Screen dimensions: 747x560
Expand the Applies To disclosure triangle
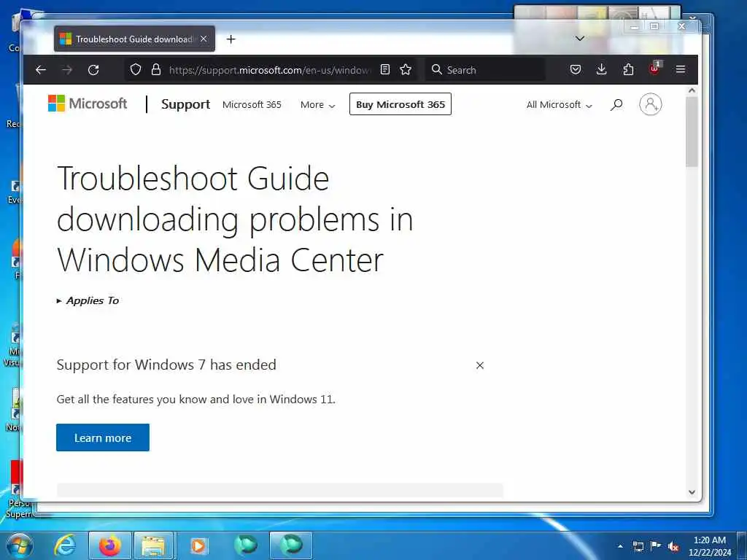(59, 301)
